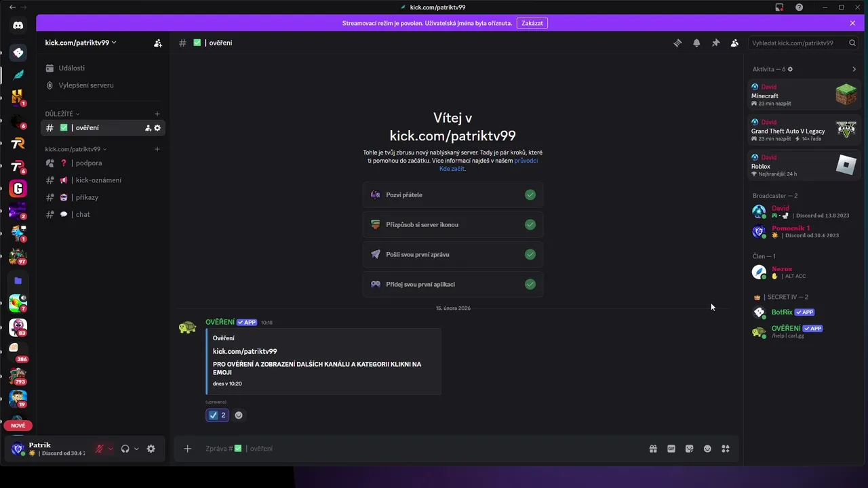Open the průvodci link
868x488 pixels.
(x=526, y=161)
